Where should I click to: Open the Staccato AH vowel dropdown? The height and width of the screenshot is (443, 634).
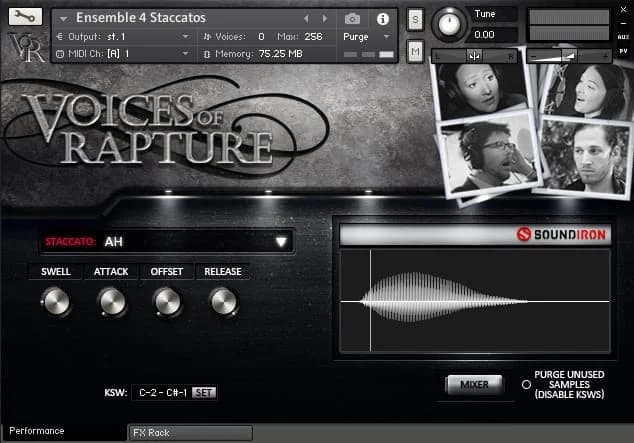tap(167, 242)
